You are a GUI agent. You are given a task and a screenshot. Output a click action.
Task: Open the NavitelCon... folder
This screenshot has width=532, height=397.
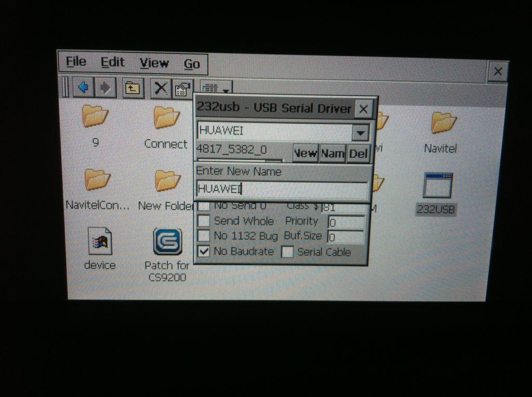[x=97, y=189]
